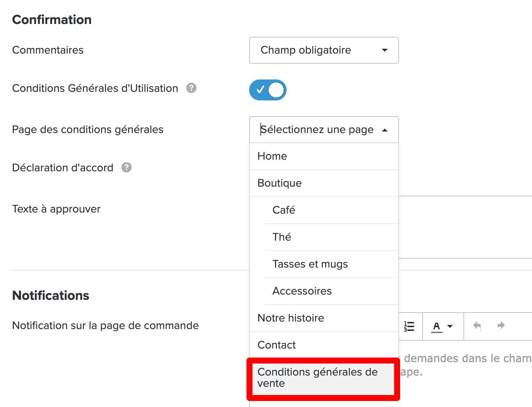
Task: Click the undo arrow in editor toolbar
Action: [477, 326]
